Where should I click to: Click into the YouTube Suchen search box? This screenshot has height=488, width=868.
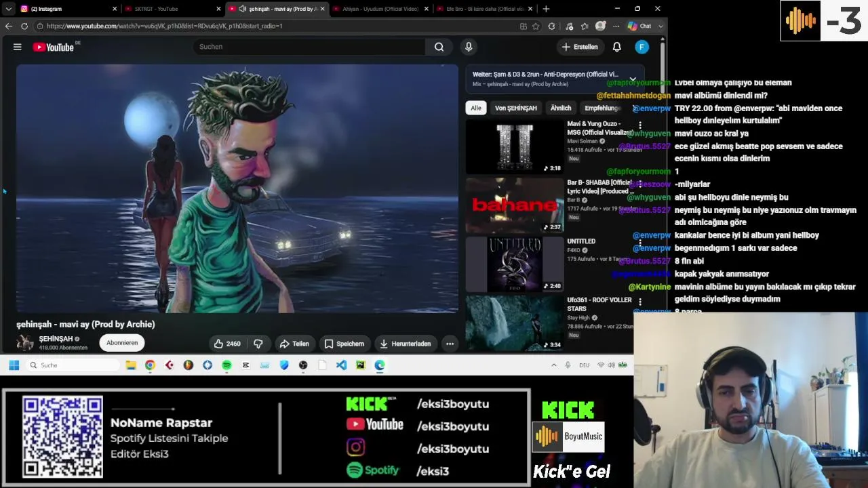click(309, 47)
